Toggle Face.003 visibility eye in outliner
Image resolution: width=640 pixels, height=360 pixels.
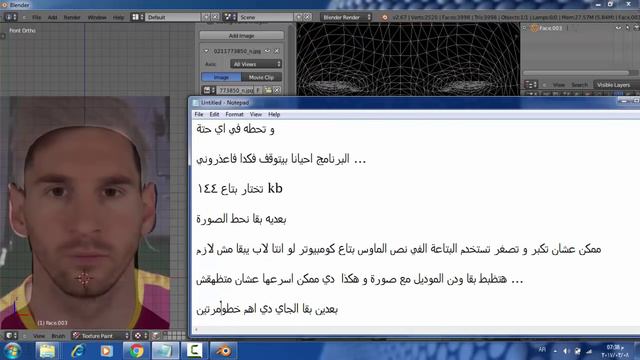point(618,28)
